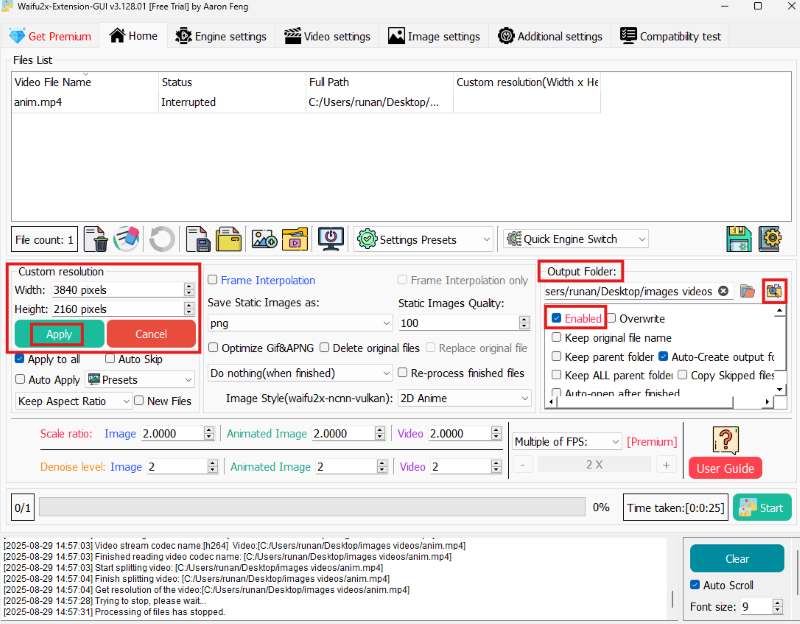This screenshot has height=624, width=800.
Task: Clear the output folder path with X icon
Action: 724,291
